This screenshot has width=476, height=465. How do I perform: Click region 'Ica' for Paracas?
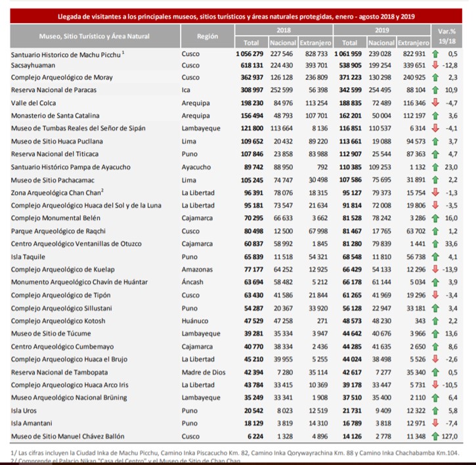click(x=186, y=90)
